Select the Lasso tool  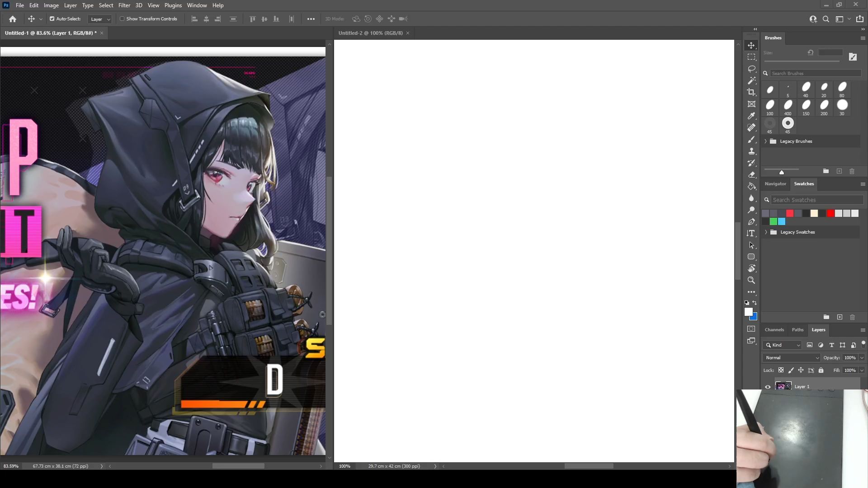click(x=751, y=69)
